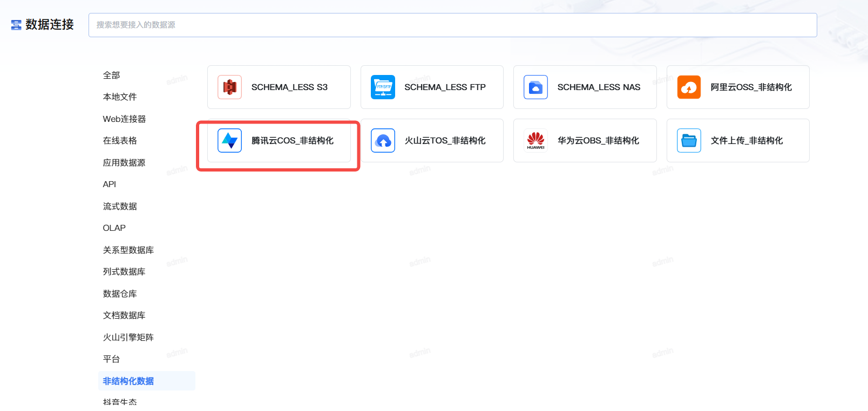Click the SCHEMA_LESS S3 icon
This screenshot has height=411, width=868.
tap(230, 87)
